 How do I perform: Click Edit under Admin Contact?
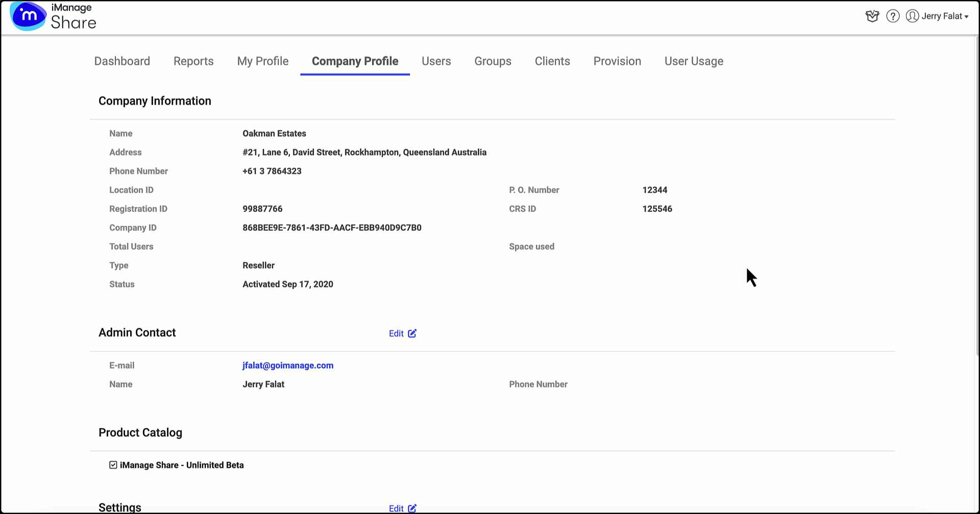[396, 333]
